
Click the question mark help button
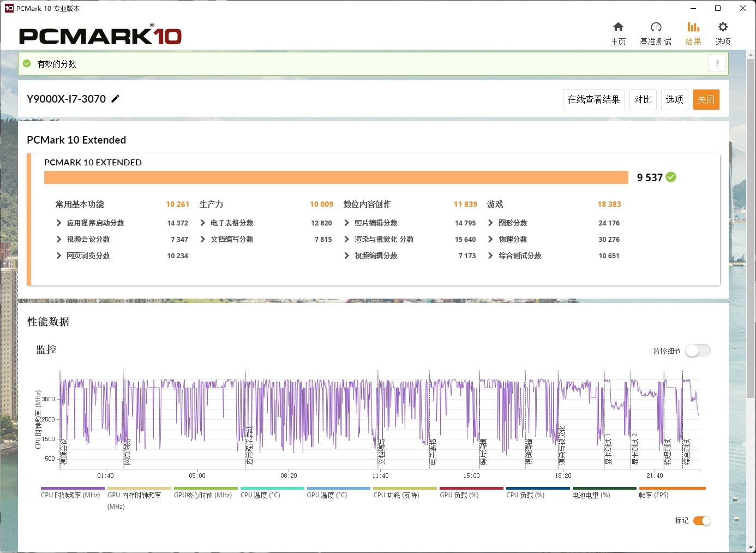[x=717, y=63]
